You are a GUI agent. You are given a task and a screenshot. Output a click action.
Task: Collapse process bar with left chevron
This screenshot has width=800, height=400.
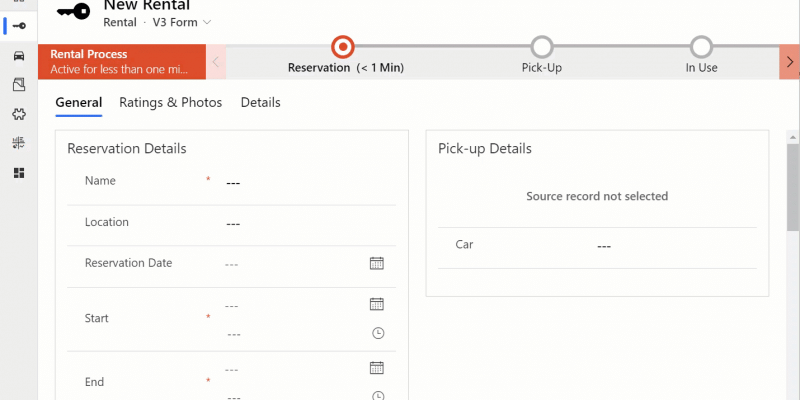215,62
